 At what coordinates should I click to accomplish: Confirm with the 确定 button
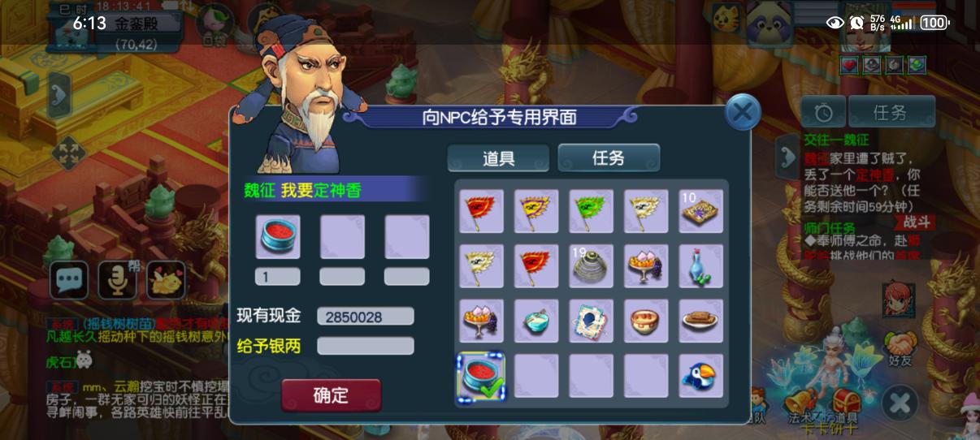(331, 395)
